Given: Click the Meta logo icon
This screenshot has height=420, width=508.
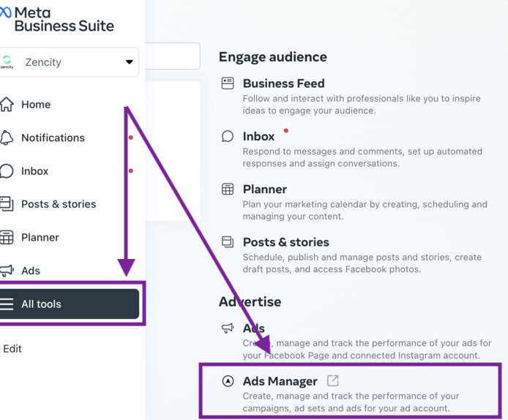Looking at the screenshot, I should coord(6,12).
